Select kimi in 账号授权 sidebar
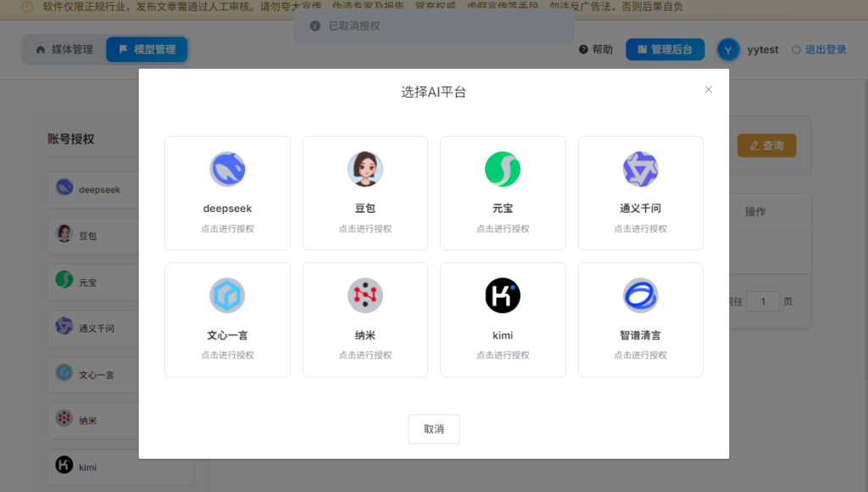Viewport: 868px width, 492px height. [x=120, y=467]
